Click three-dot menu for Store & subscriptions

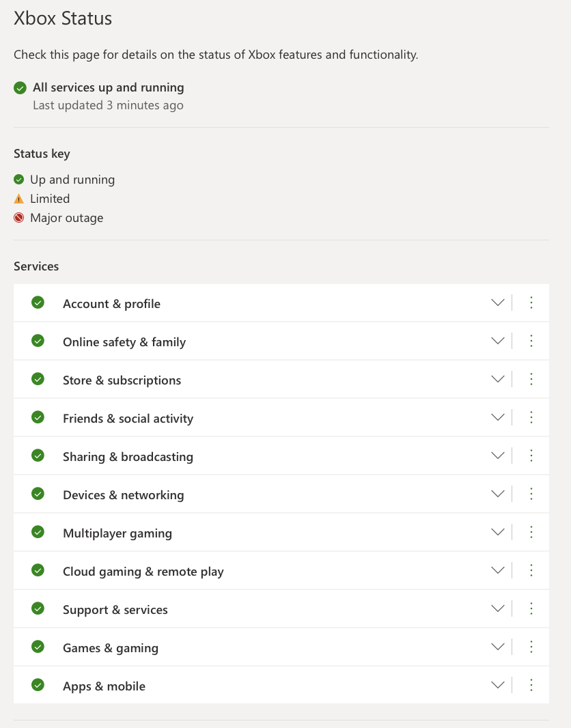pos(531,379)
